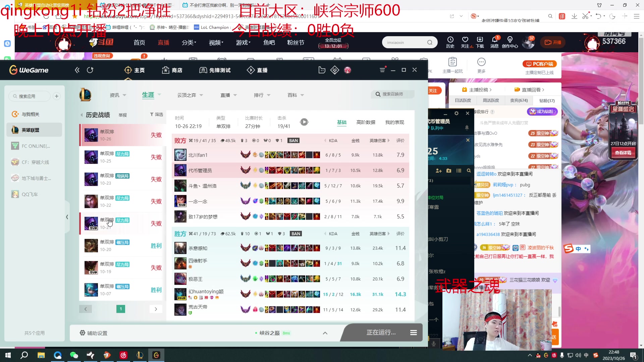Image resolution: width=644 pixels, height=362 pixels.
Task: Open the WeGame diamond layers icon
Action: pos(335,70)
